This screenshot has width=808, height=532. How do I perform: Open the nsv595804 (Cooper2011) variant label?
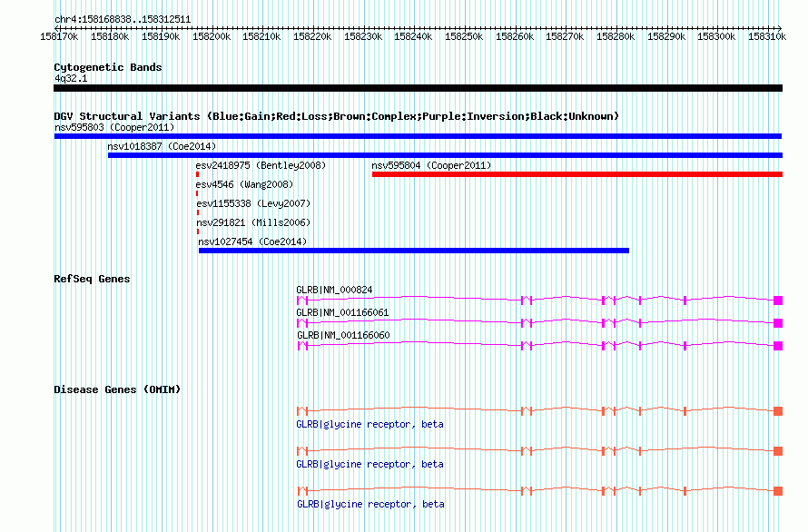pos(432,165)
